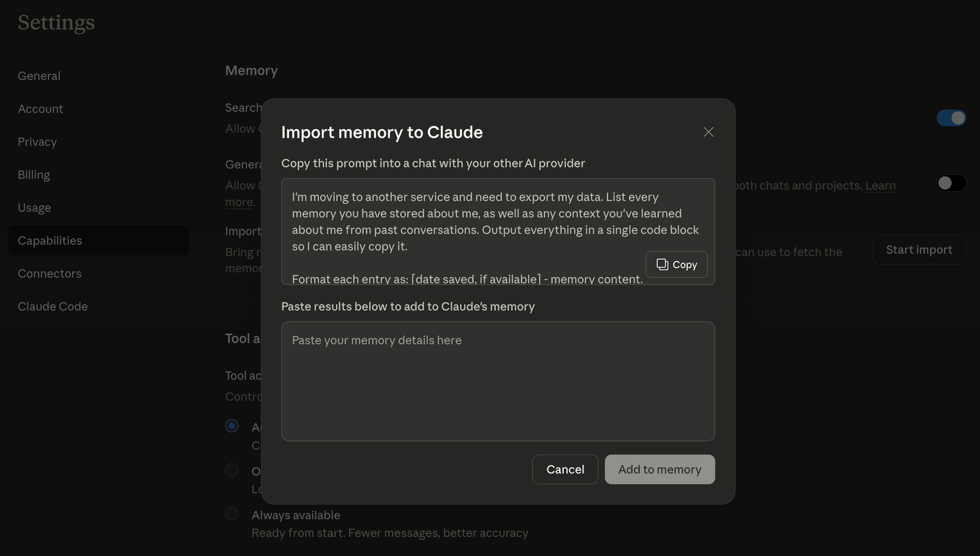Select the Capabilities section
The image size is (980, 556).
coord(50,240)
